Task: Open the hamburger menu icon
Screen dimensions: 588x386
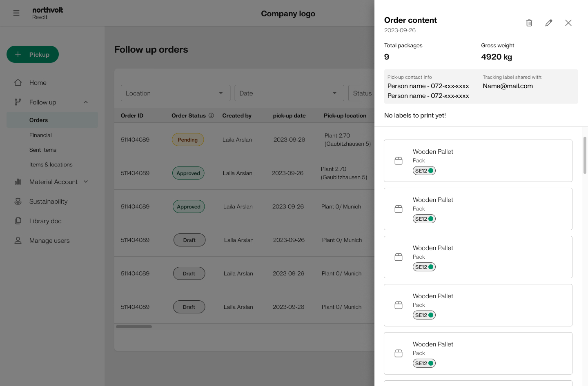Action: pyautogui.click(x=16, y=13)
